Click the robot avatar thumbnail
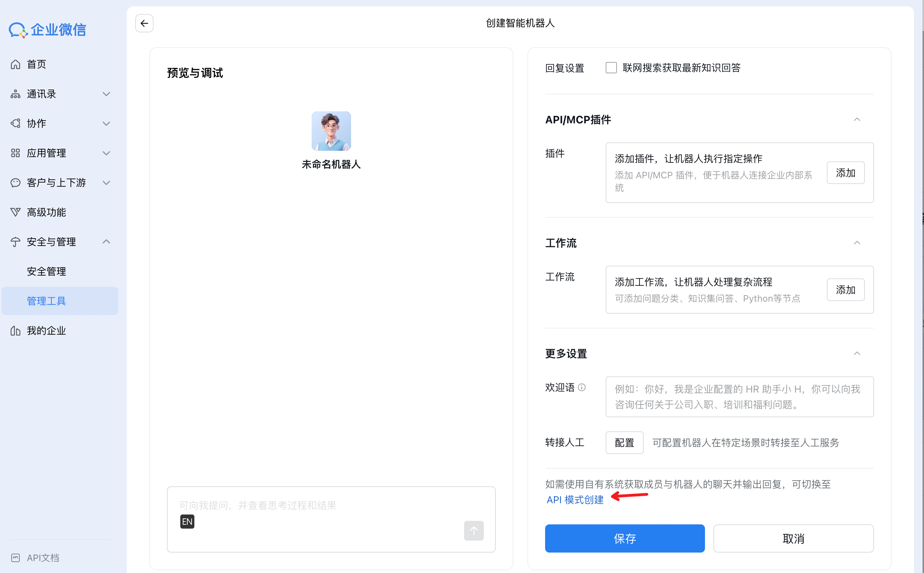 point(331,131)
